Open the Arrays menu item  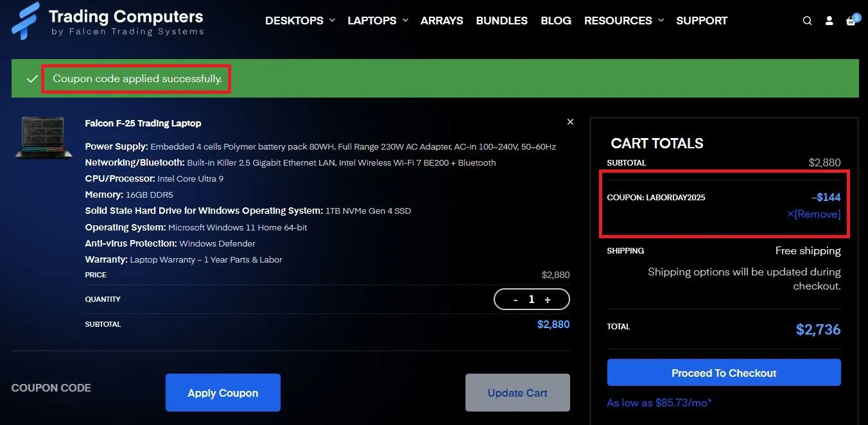(x=442, y=21)
